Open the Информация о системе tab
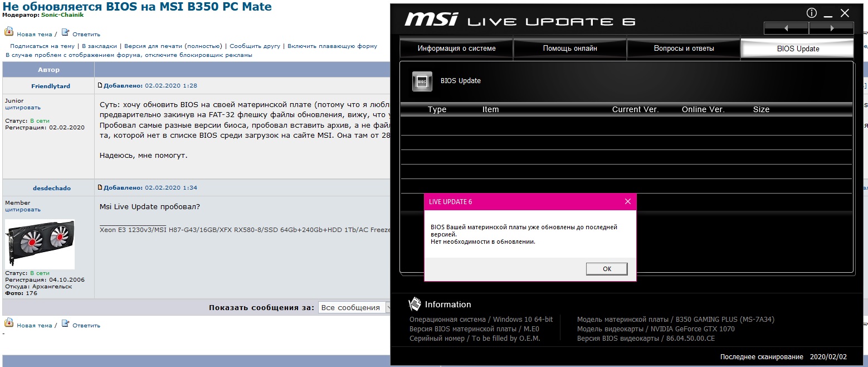The image size is (868, 367). pos(456,49)
